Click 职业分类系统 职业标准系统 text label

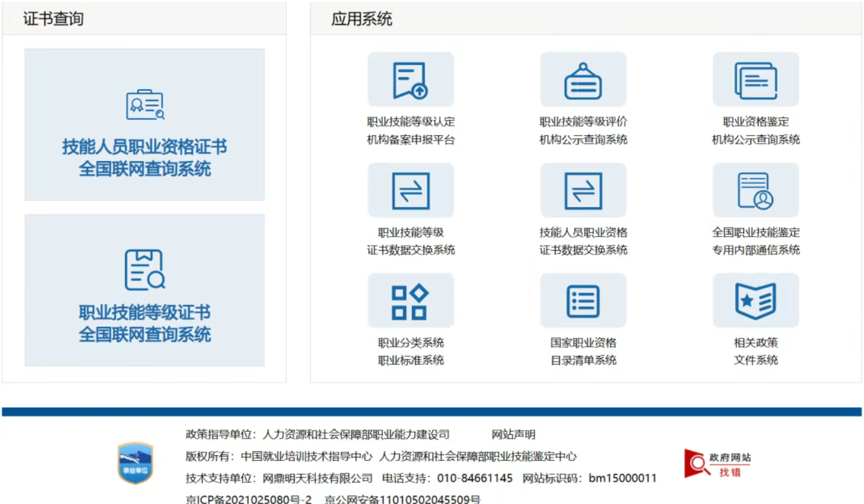coord(411,351)
